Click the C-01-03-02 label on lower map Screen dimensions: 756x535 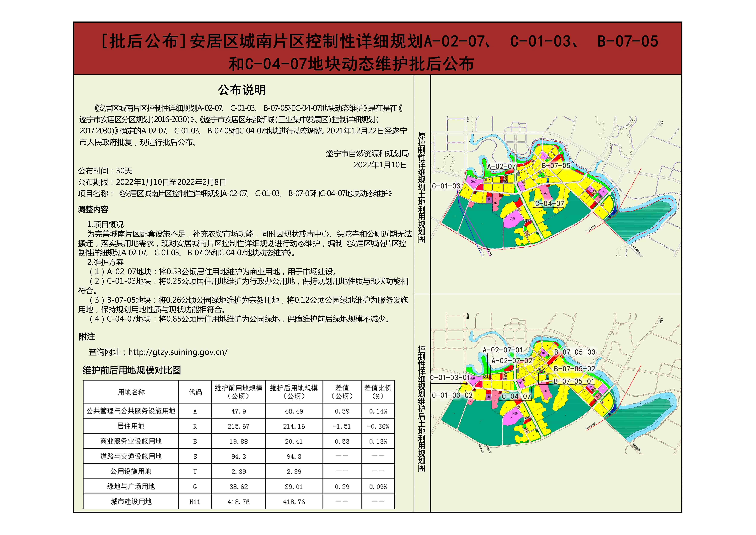pyautogui.click(x=452, y=395)
